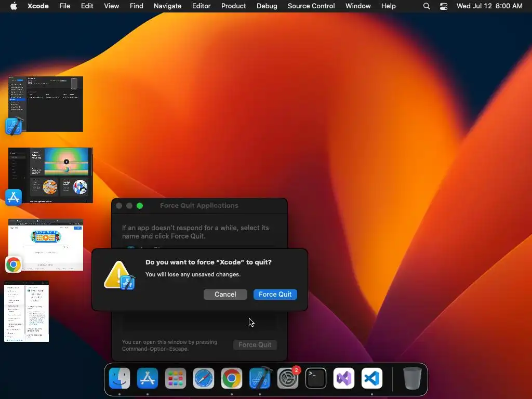The width and height of the screenshot is (532, 399).
Task: Open Visual Studio Code from the Dock
Action: pos(372,378)
